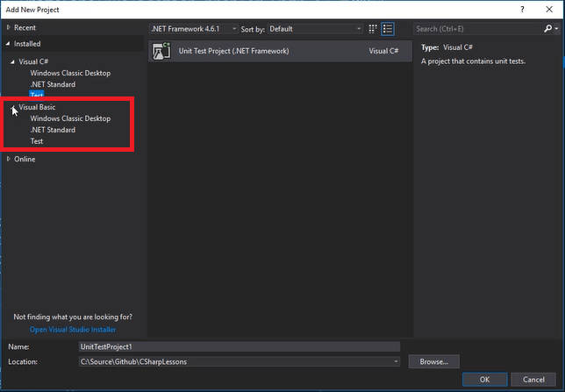The height and width of the screenshot is (392, 565).
Task: Select Test under Visual Basic
Action: tap(36, 141)
